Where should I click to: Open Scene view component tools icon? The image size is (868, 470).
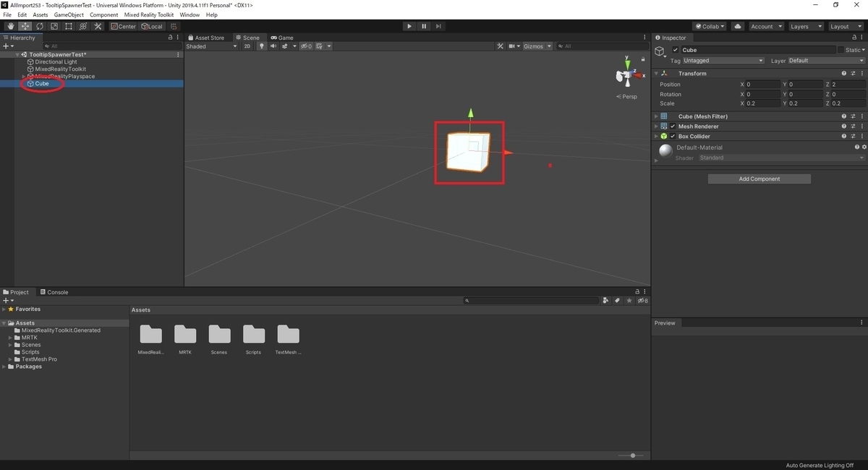pyautogui.click(x=501, y=46)
